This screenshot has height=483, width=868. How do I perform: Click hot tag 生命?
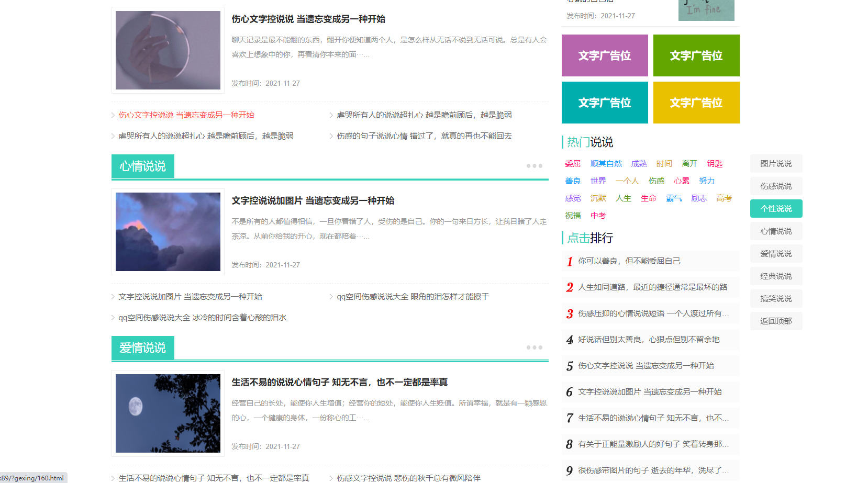(x=648, y=198)
